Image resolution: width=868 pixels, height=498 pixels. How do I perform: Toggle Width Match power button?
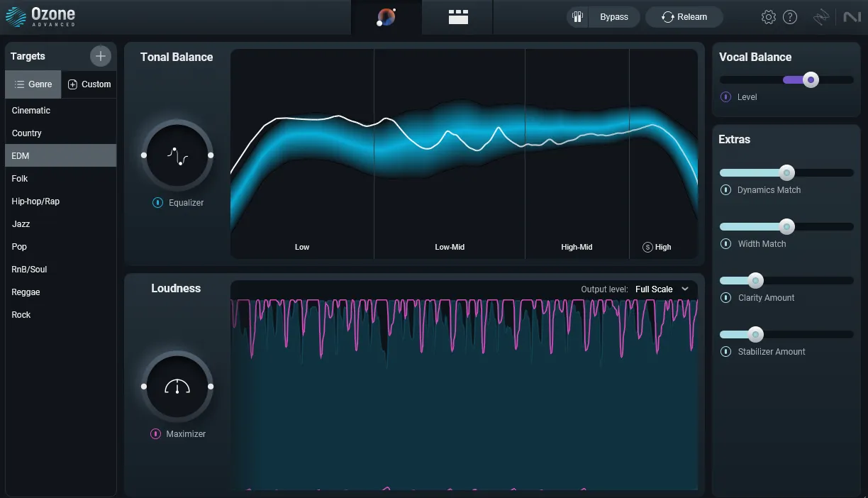[x=725, y=244]
